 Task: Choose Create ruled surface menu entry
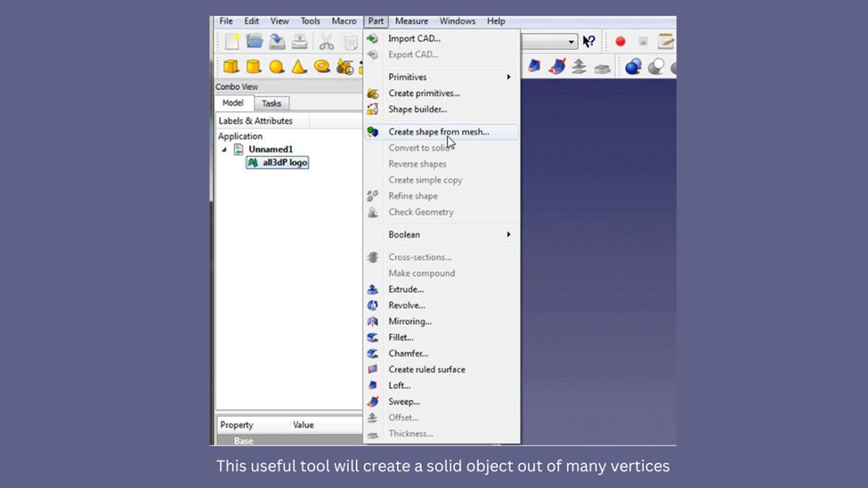coord(442,370)
